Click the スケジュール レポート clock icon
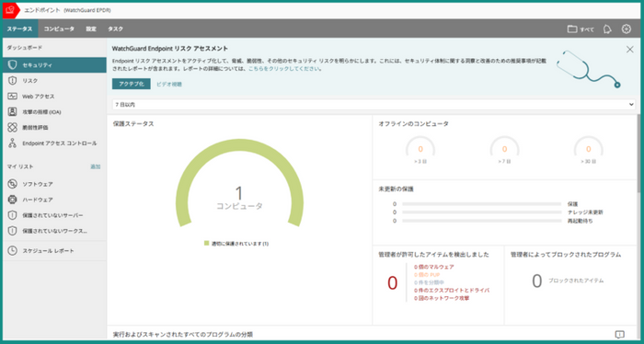 tap(12, 250)
